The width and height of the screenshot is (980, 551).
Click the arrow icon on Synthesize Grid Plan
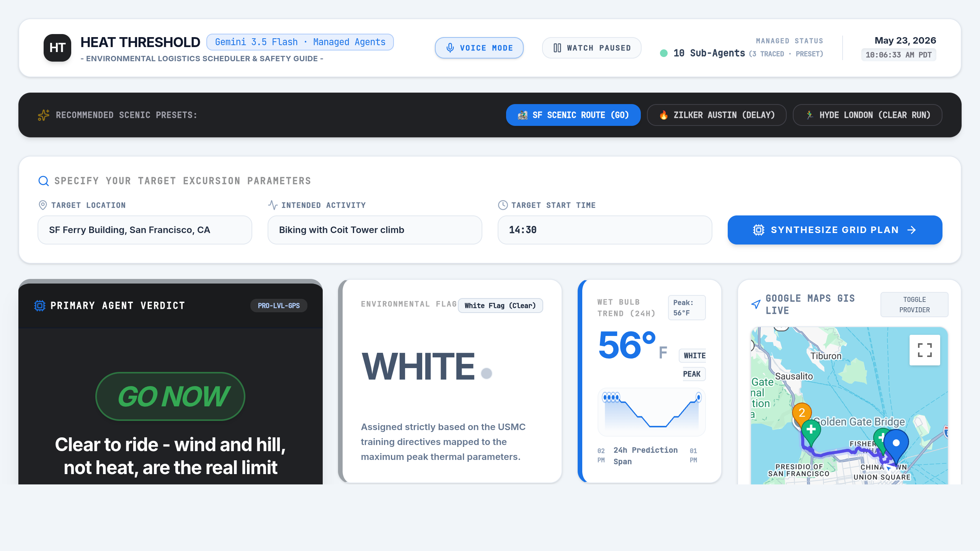(912, 230)
